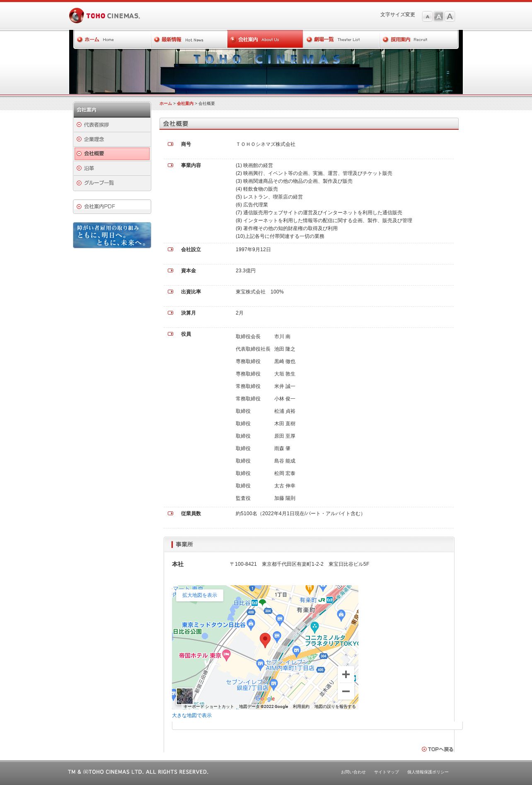Click the 資本金 row arrow icon
The width and height of the screenshot is (532, 785).
pos(170,271)
